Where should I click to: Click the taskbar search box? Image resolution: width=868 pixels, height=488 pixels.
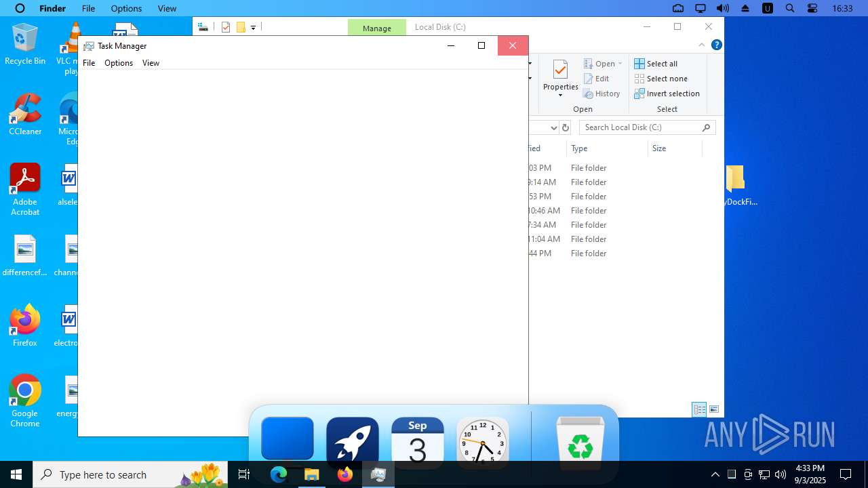(132, 474)
